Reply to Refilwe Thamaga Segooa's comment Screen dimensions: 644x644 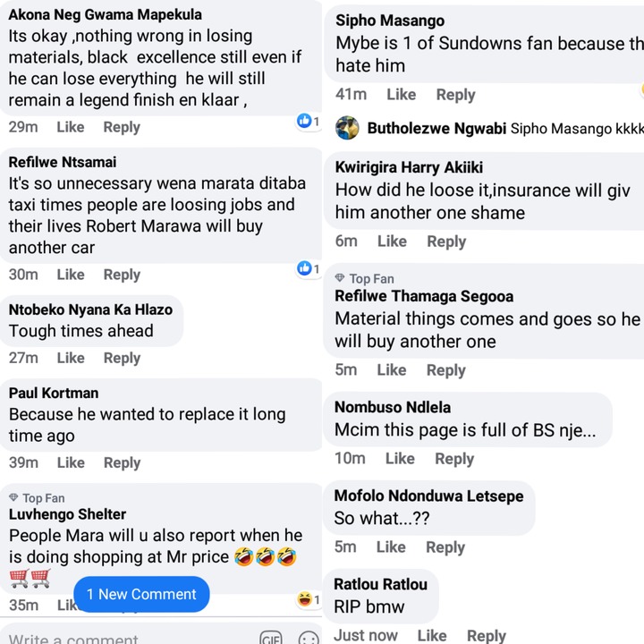(x=445, y=369)
